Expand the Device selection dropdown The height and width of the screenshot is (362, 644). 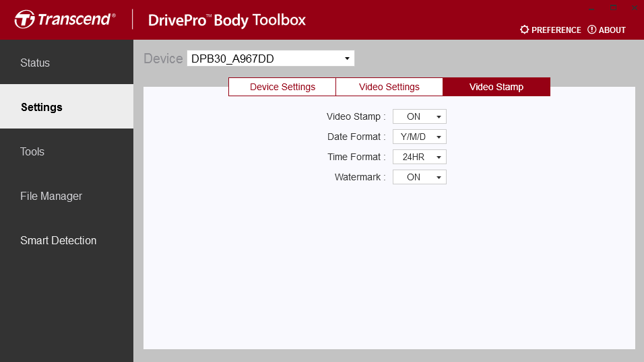(x=271, y=59)
